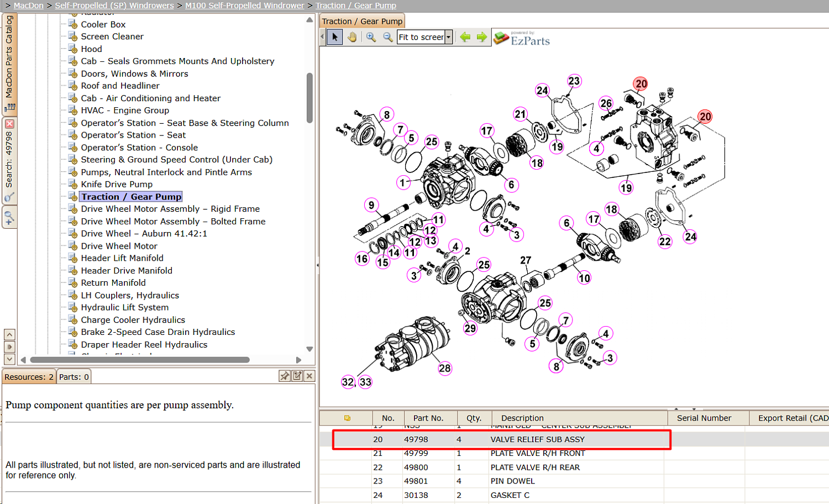Open Screen Cleaner in the catalog tree
This screenshot has width=829, height=504.
tap(112, 36)
